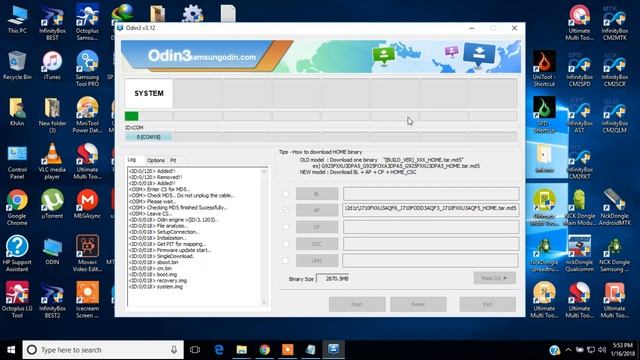This screenshot has height=360, width=640.
Task: Click the empty BL file path field
Action: (431, 193)
